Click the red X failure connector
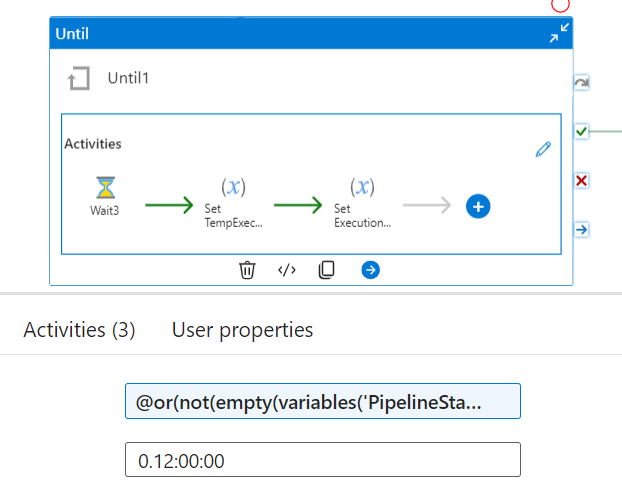622x504 pixels. (581, 180)
